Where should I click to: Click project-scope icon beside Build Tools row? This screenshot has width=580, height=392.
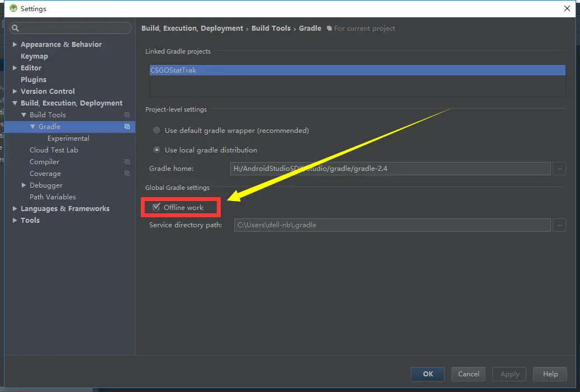pyautogui.click(x=127, y=115)
